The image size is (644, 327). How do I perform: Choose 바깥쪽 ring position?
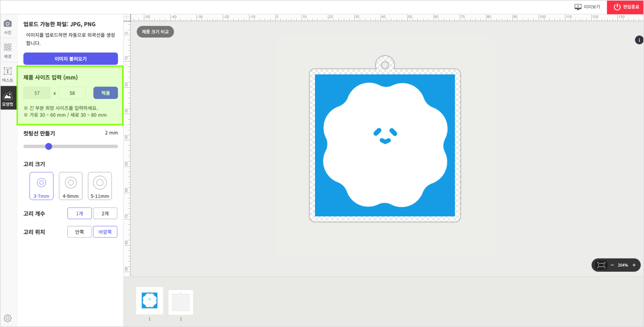(105, 232)
